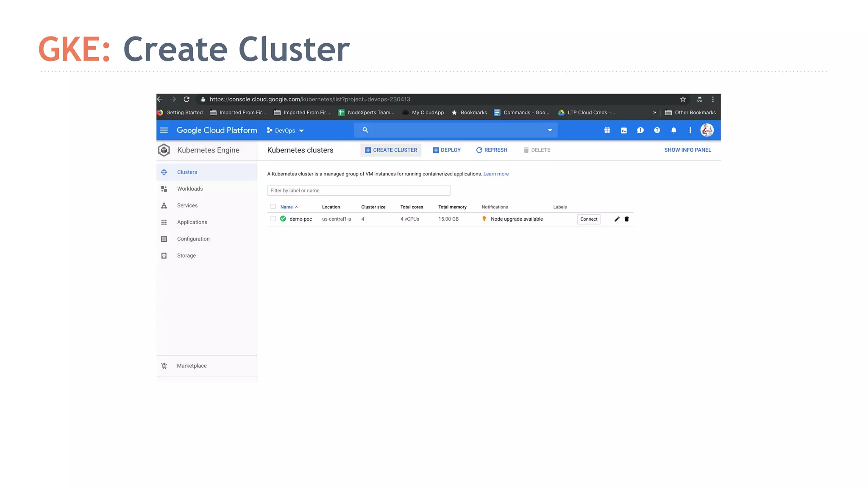Bookmark the page with the star icon

tap(683, 99)
